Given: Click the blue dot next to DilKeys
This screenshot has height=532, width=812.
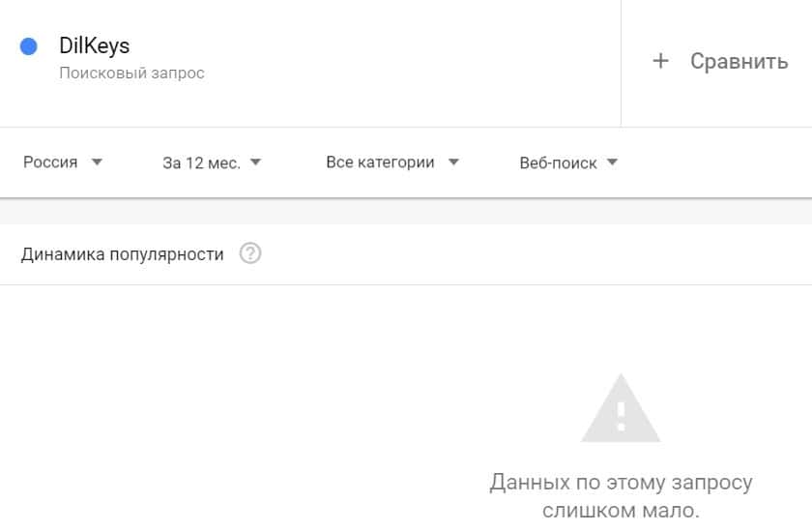Looking at the screenshot, I should (28, 46).
